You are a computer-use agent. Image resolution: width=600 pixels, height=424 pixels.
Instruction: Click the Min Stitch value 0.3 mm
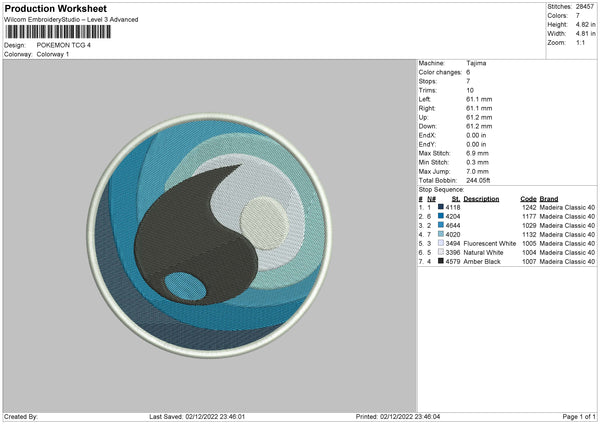(x=477, y=162)
